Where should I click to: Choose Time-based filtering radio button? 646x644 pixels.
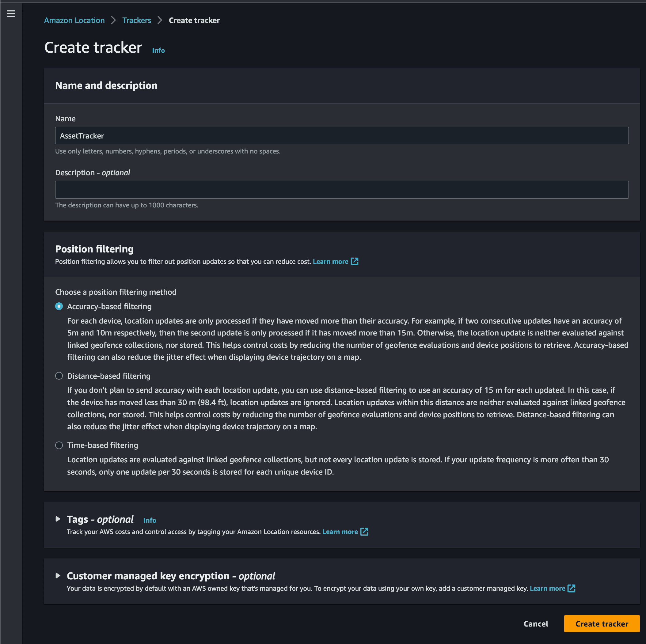(59, 445)
